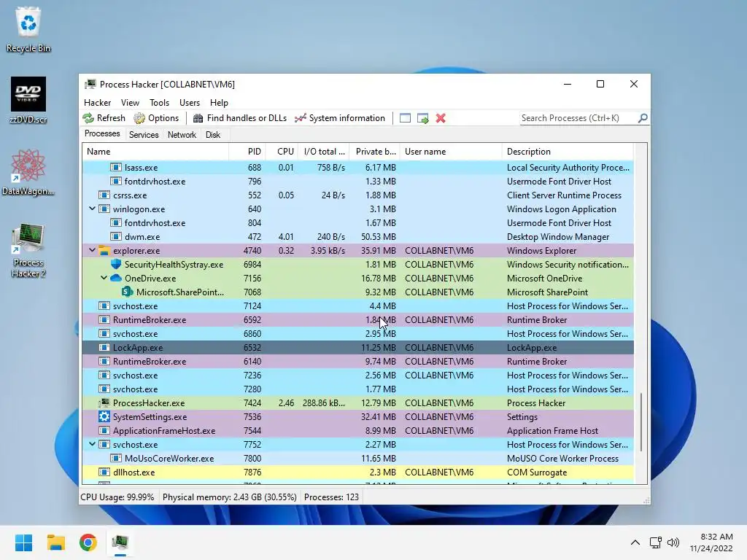Sort by PID column header
The image size is (747, 560).
[247, 152]
